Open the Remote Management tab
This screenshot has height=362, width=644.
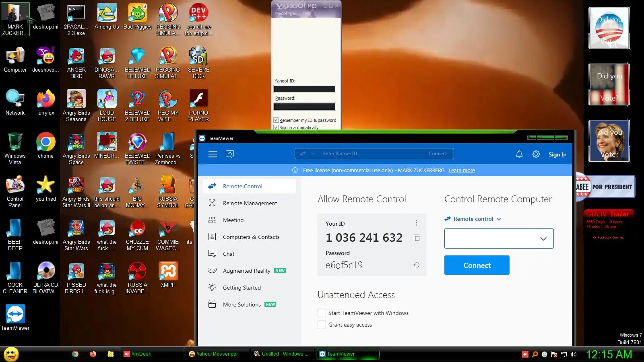click(x=249, y=203)
